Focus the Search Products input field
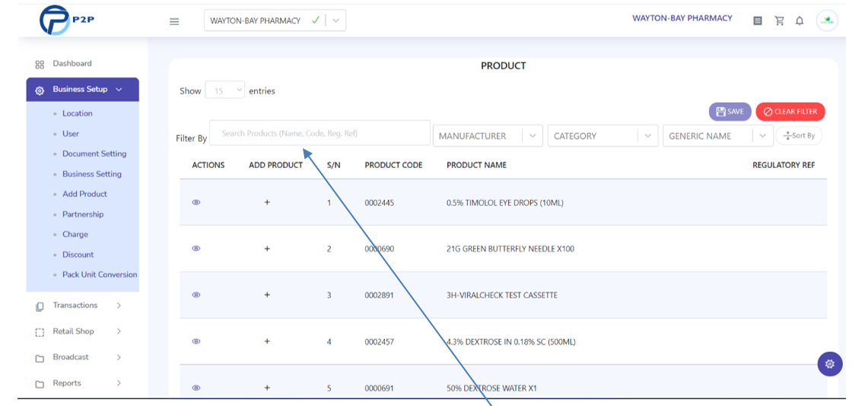The width and height of the screenshot is (868, 406). tap(320, 133)
